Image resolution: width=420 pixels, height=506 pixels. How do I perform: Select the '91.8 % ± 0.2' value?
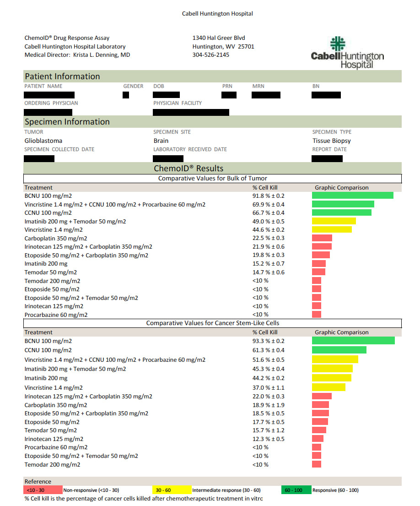(x=268, y=196)
